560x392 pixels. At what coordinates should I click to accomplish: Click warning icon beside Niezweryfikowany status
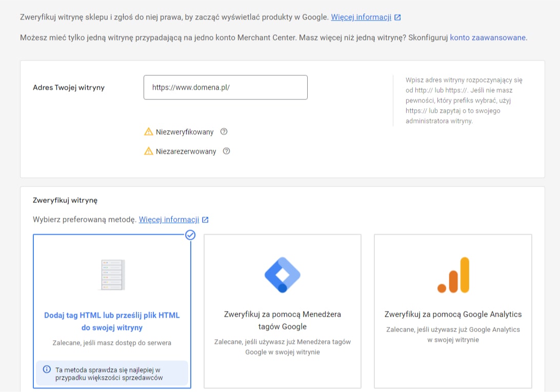[x=149, y=132]
